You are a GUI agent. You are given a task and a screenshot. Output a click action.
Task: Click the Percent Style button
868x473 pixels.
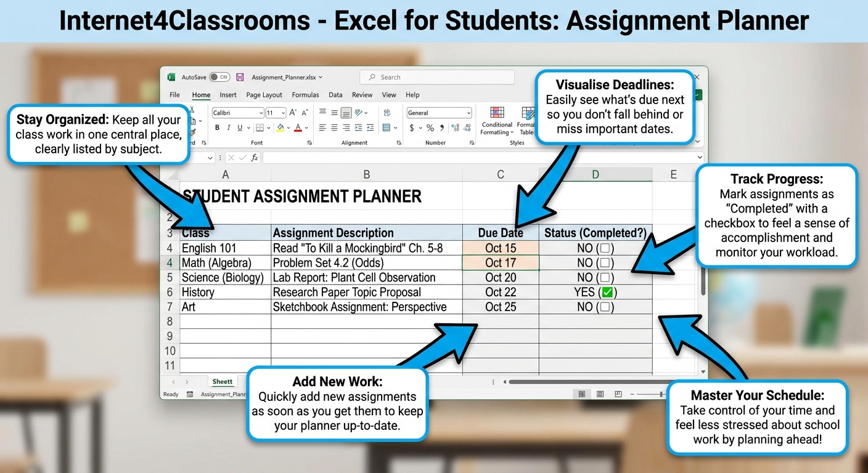tap(430, 128)
